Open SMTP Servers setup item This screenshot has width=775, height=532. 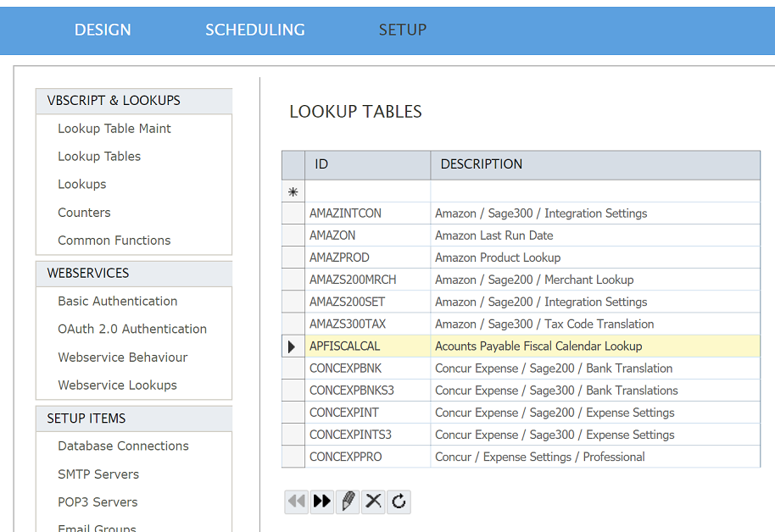(x=98, y=474)
